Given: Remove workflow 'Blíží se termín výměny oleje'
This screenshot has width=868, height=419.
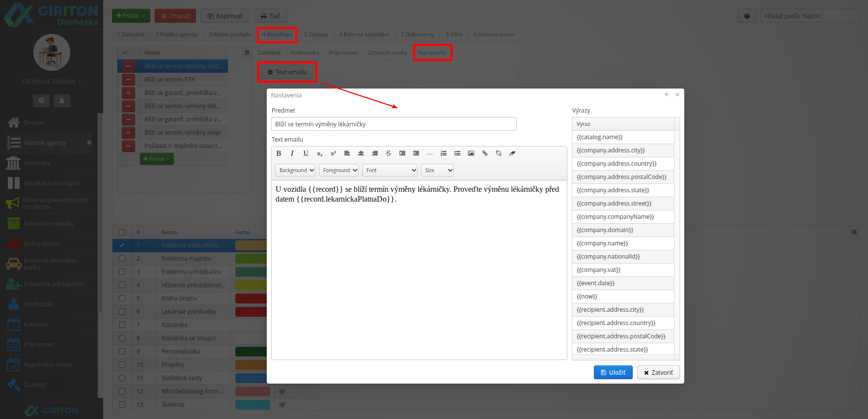Looking at the screenshot, I should coord(128,132).
